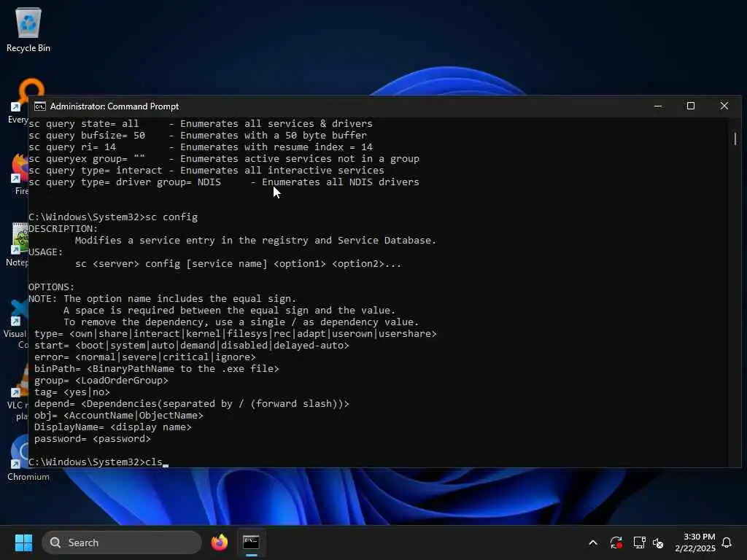747x560 pixels.
Task: Close the Command Prompt window
Action: [724, 106]
